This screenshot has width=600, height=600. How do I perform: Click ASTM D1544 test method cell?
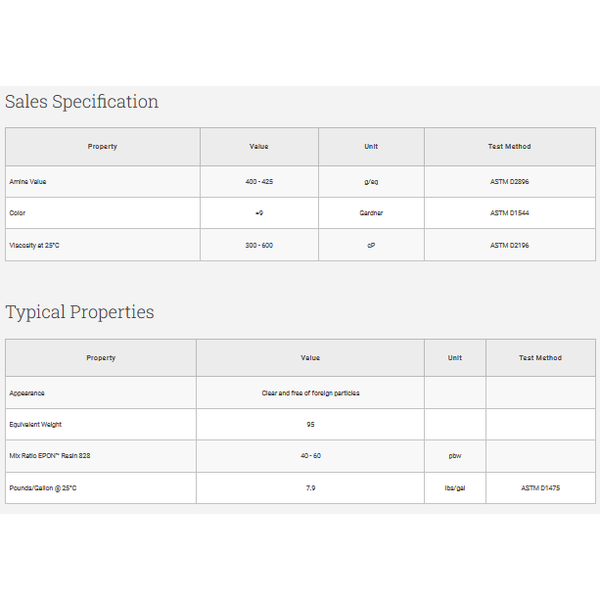(x=510, y=213)
